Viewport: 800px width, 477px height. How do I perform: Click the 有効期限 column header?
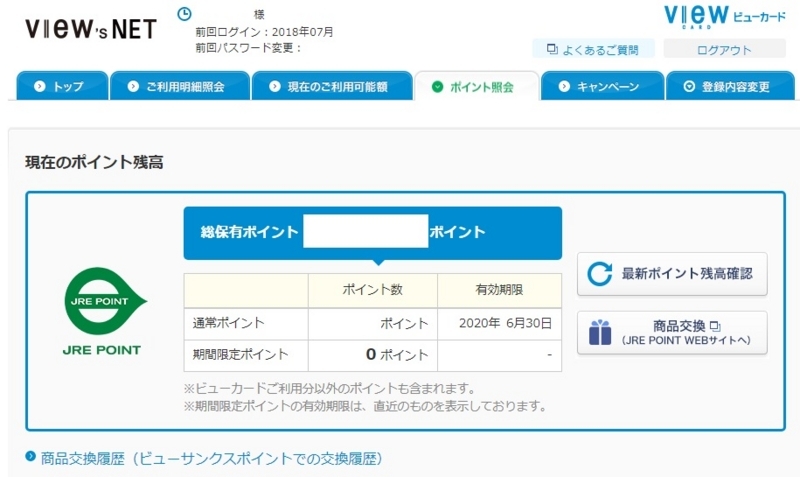[499, 290]
